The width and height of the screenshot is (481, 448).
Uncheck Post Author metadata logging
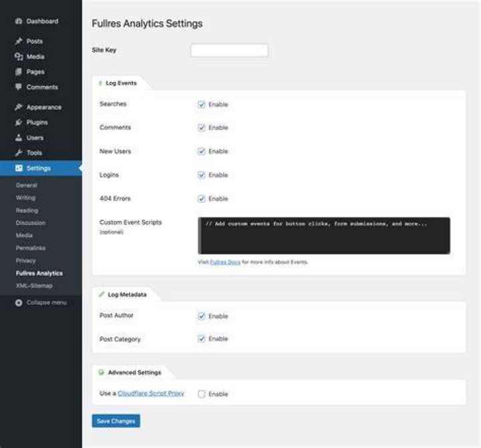201,316
